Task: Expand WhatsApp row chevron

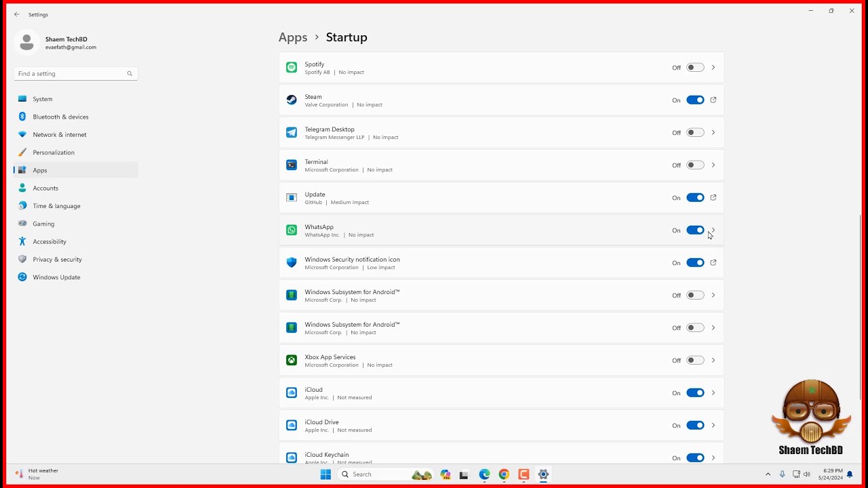Action: (713, 230)
